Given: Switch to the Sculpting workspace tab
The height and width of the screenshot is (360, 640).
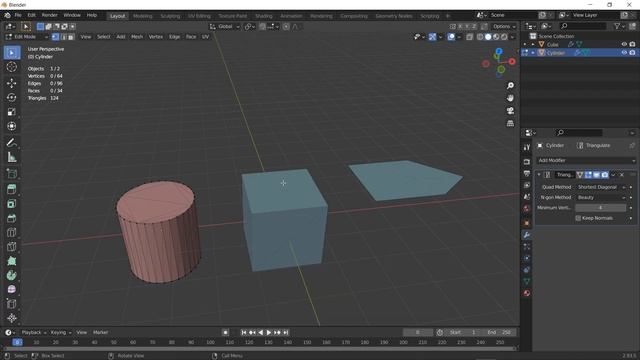Looking at the screenshot, I should tap(170, 16).
